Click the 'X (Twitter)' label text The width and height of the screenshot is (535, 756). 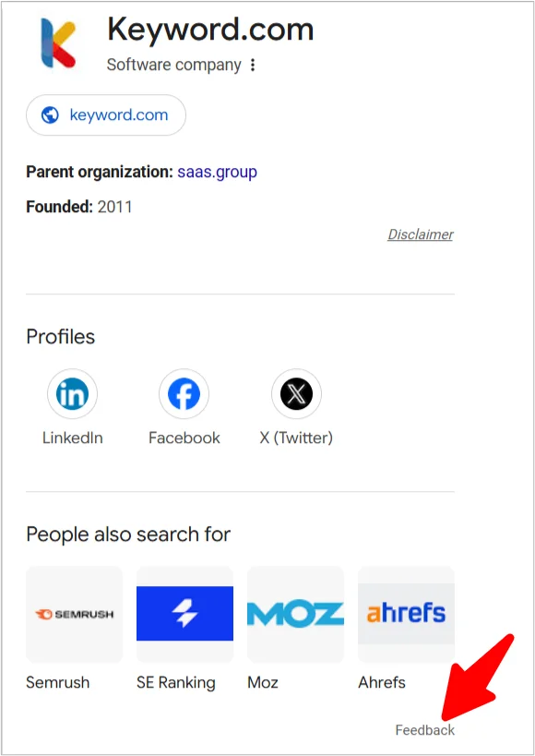tap(296, 438)
